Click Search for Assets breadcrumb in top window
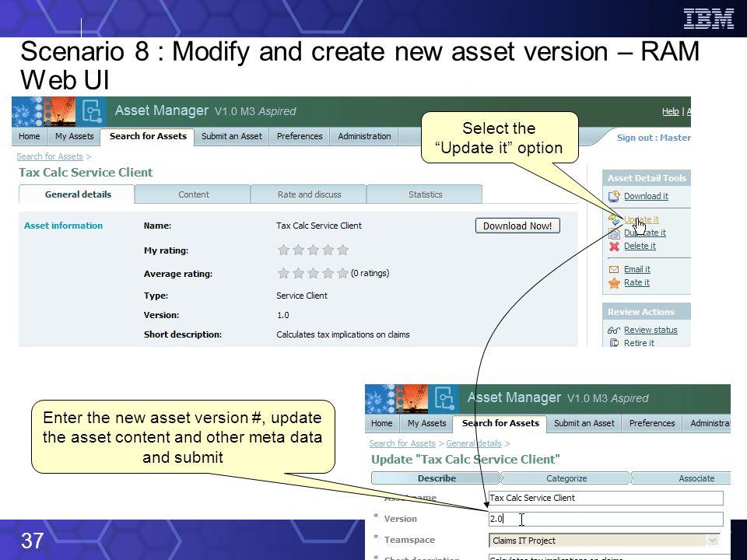The height and width of the screenshot is (560, 747). (x=50, y=156)
